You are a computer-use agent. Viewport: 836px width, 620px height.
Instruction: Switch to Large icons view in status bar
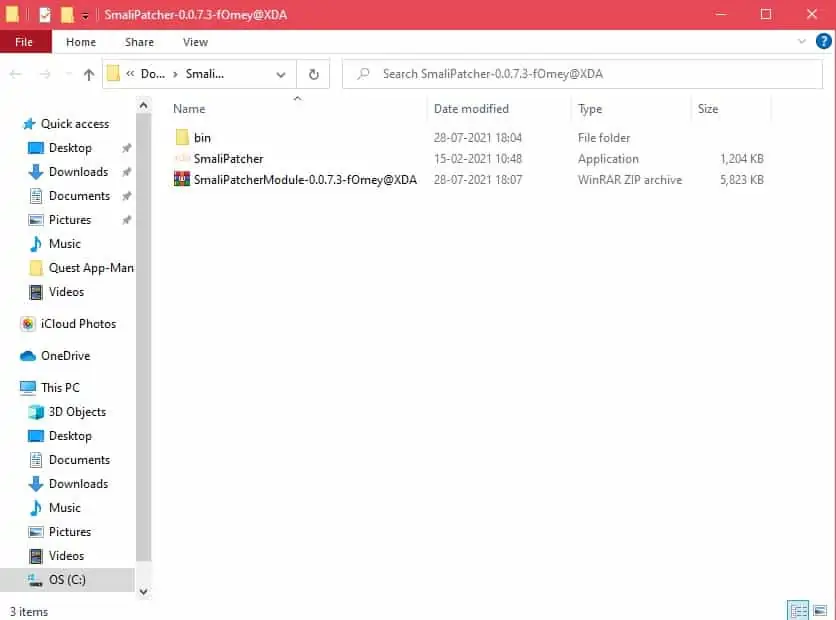pyautogui.click(x=820, y=610)
